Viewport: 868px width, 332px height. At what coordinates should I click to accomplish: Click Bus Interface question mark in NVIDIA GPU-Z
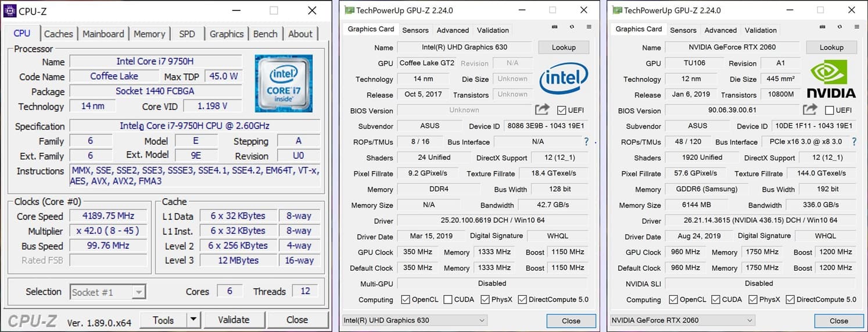coord(854,142)
